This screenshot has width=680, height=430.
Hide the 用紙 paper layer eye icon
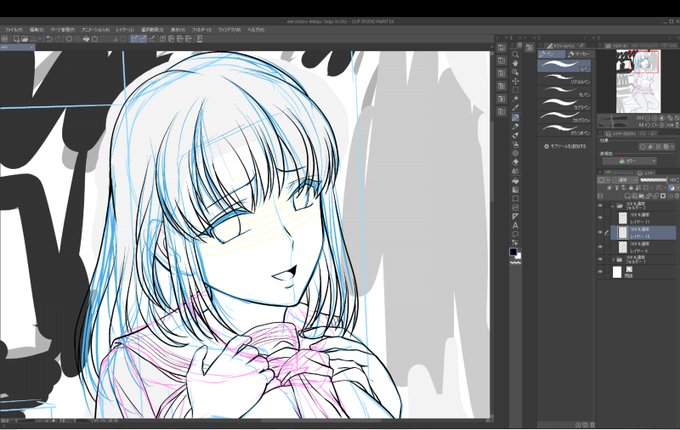coord(600,272)
